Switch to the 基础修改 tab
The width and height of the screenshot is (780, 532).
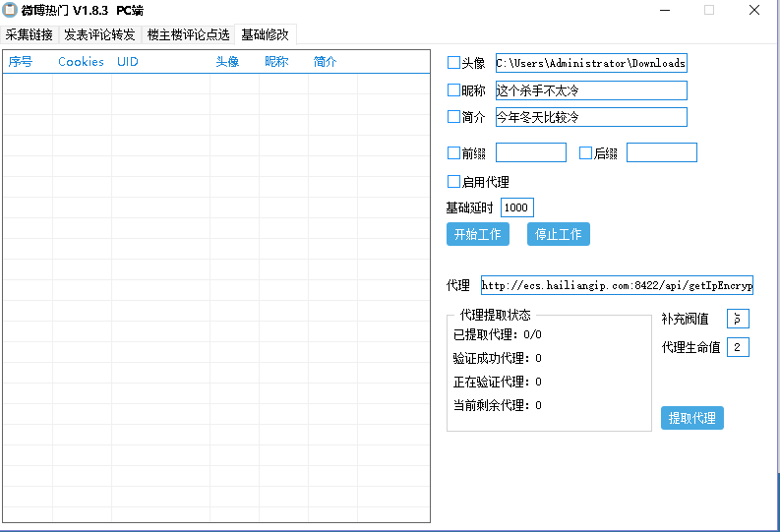[266, 34]
